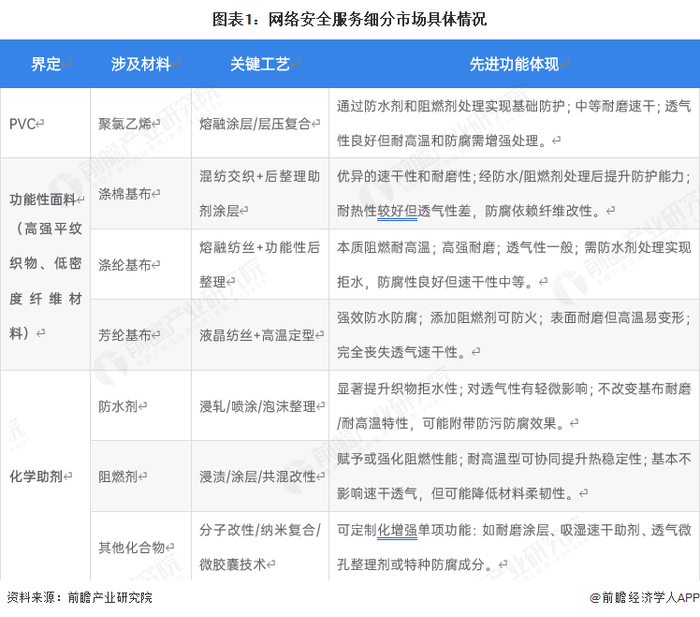Click the 分子改性/纳米复合/微胶囊技术 cell
The height and width of the screenshot is (617, 700).
(x=260, y=546)
